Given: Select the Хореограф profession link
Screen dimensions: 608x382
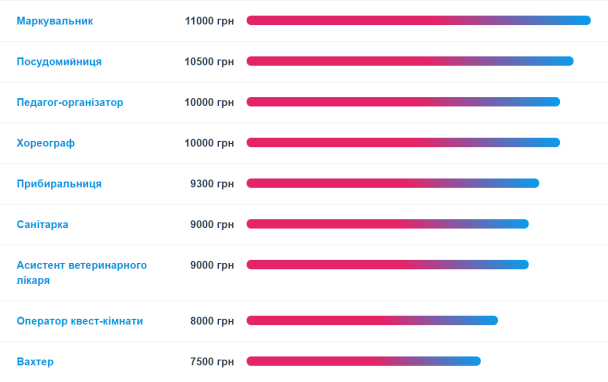Looking at the screenshot, I should [46, 143].
